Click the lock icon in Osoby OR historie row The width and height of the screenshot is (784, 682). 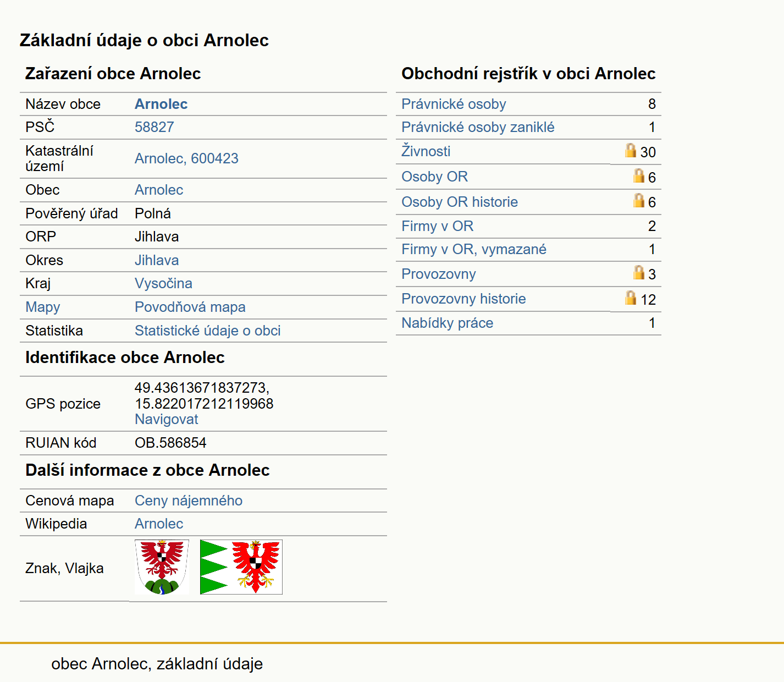click(638, 200)
